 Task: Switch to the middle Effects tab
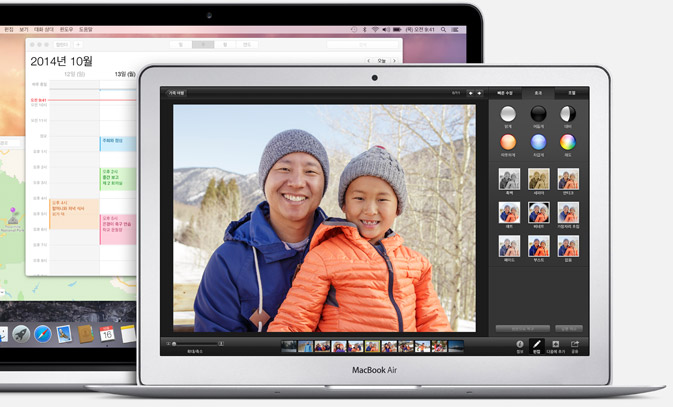(538, 92)
